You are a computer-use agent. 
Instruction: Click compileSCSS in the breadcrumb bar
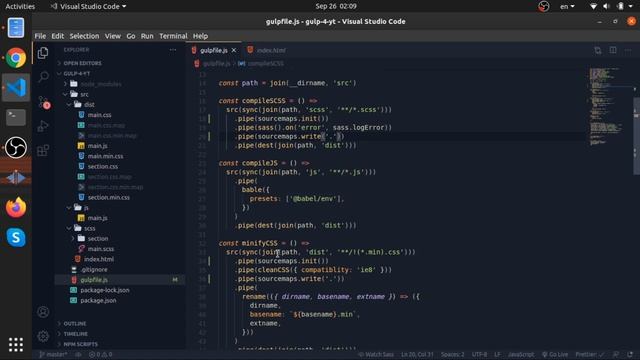coord(266,64)
